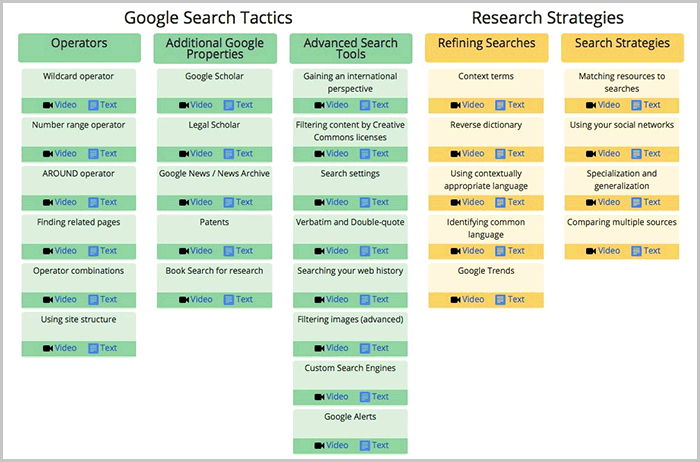Select the Operators column header

[x=79, y=43]
